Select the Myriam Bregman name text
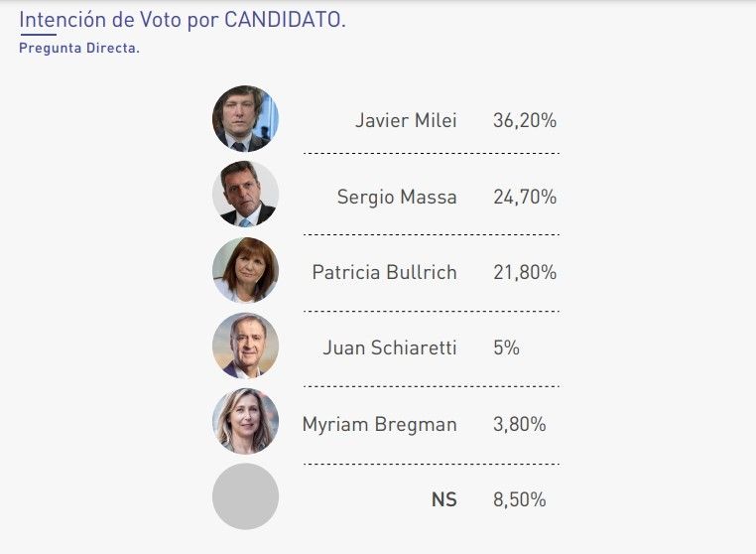This screenshot has width=756, height=554. [x=380, y=424]
